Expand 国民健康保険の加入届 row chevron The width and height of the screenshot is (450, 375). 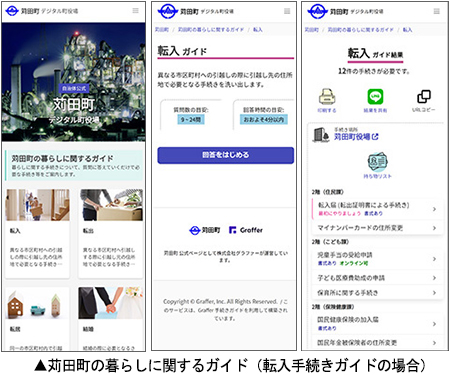tap(434, 324)
